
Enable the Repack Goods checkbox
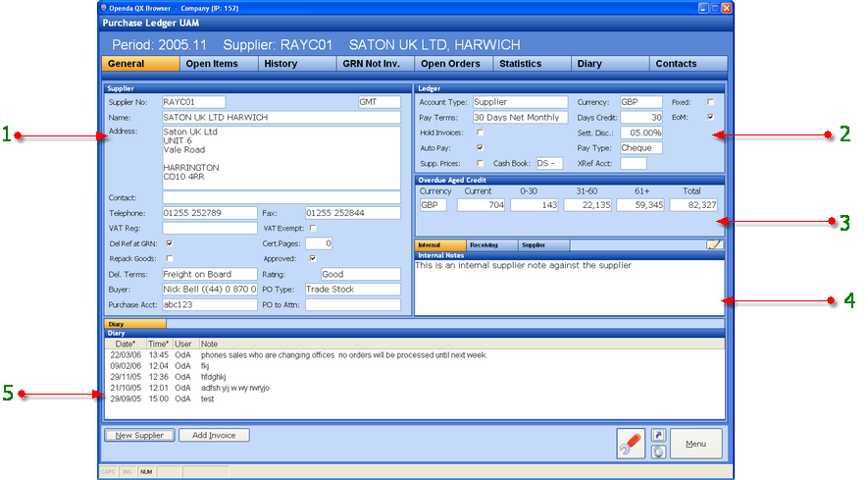pyautogui.click(x=170, y=258)
